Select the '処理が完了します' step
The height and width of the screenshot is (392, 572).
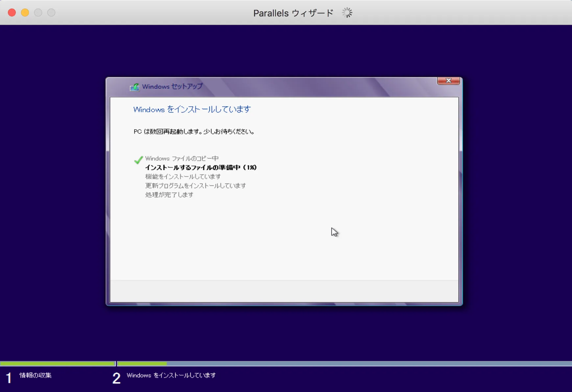[x=169, y=195]
